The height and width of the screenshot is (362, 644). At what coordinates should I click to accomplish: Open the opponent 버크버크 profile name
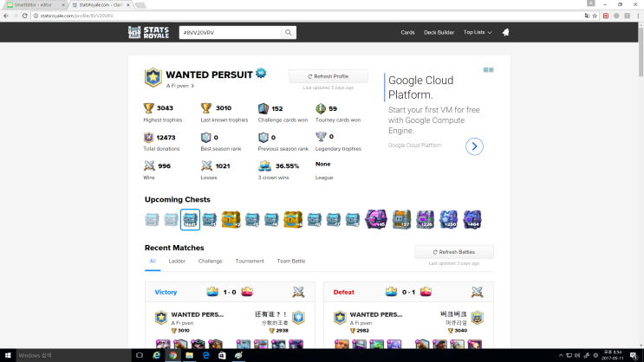pos(453,314)
